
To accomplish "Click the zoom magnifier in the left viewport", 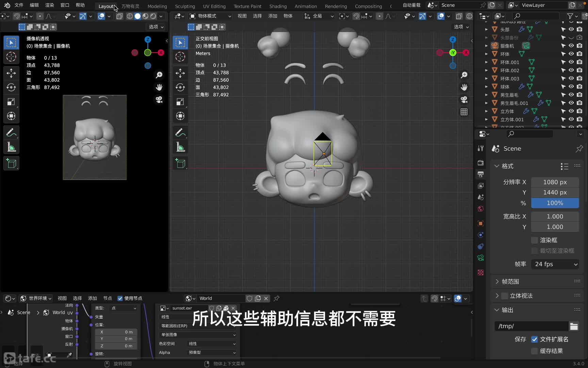I will [x=159, y=75].
